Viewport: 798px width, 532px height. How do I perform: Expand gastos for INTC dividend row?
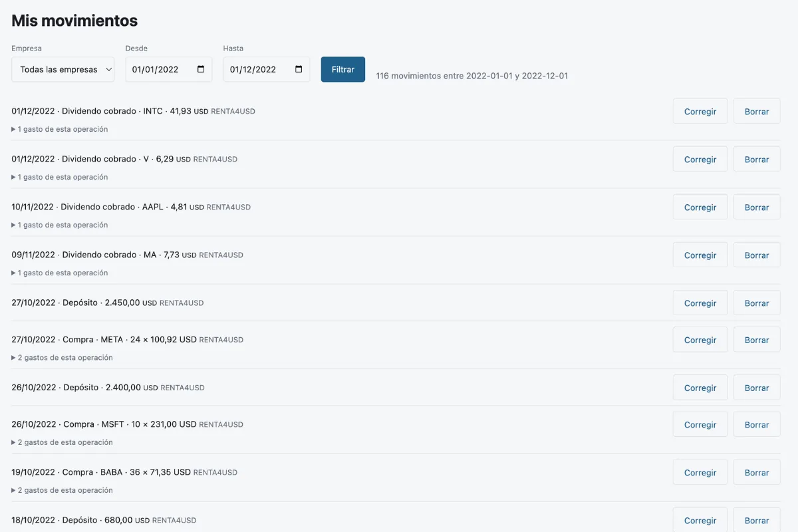pos(60,129)
